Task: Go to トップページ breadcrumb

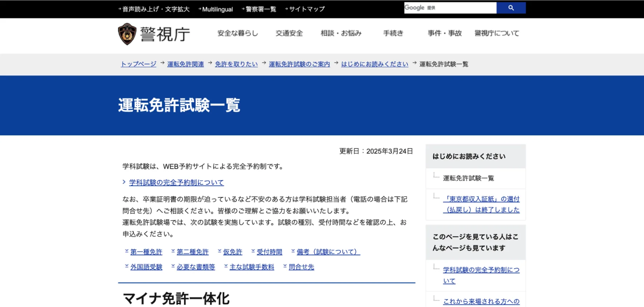Action: pyautogui.click(x=138, y=64)
